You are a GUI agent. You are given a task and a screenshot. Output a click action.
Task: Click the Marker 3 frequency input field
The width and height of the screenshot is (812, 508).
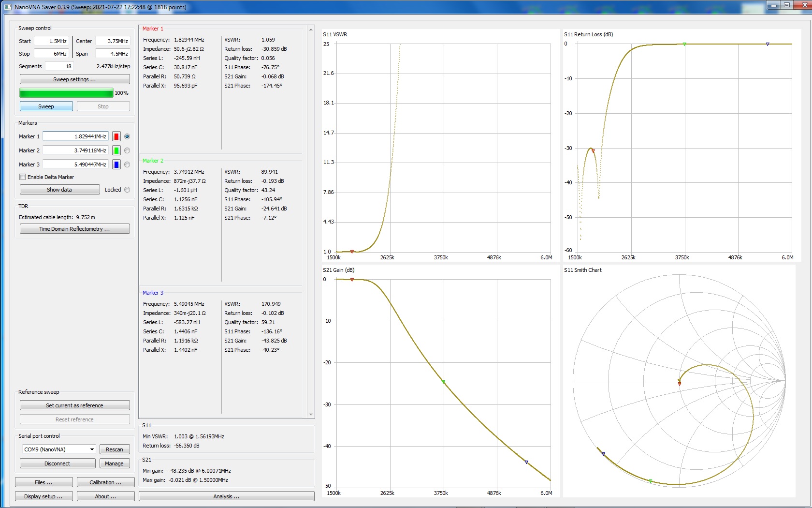[x=76, y=164]
